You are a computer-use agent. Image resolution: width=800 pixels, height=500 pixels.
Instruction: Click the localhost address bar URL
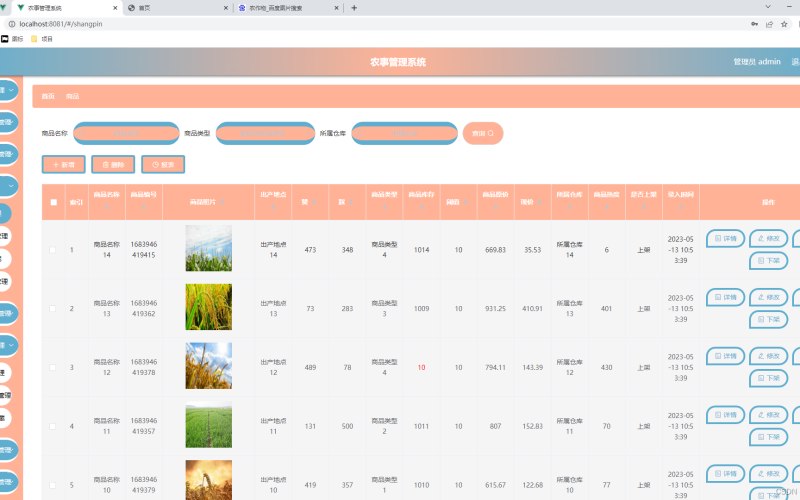click(61, 24)
